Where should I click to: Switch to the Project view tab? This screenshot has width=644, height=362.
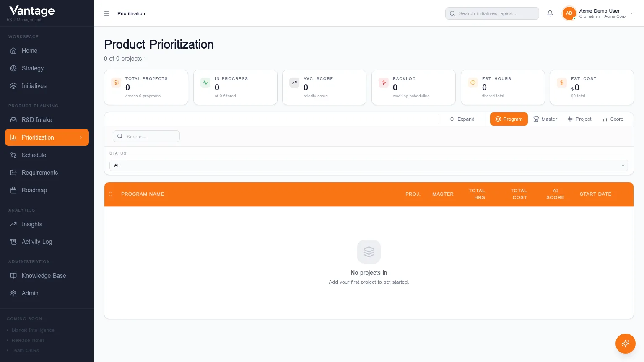click(579, 119)
